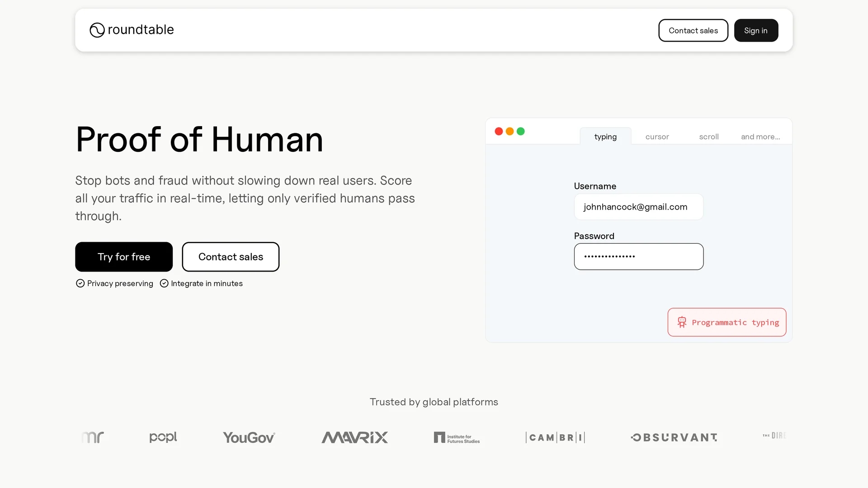Click the Try for free button

(x=124, y=257)
